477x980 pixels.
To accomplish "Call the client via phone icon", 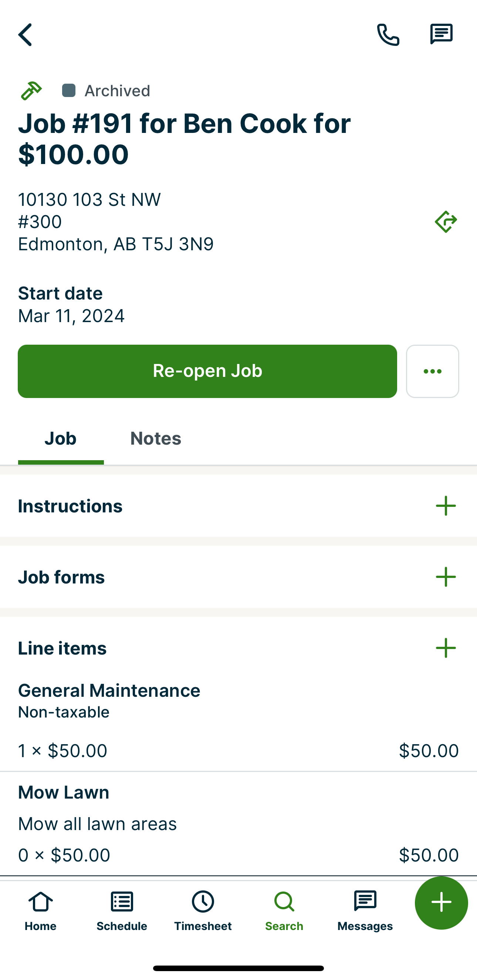I will (388, 35).
